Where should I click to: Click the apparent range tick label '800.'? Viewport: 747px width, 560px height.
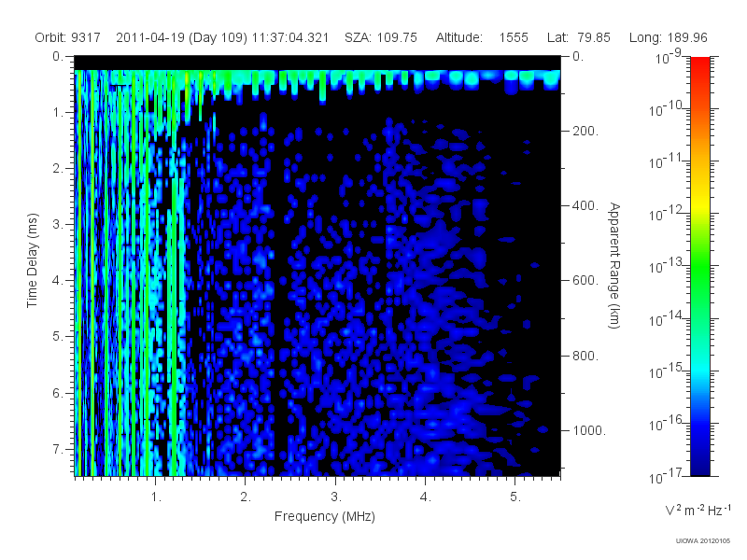pos(585,356)
